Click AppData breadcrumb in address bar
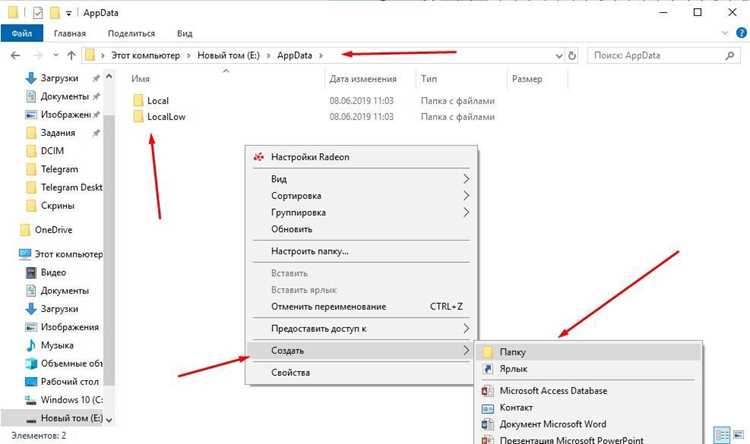 tap(295, 56)
